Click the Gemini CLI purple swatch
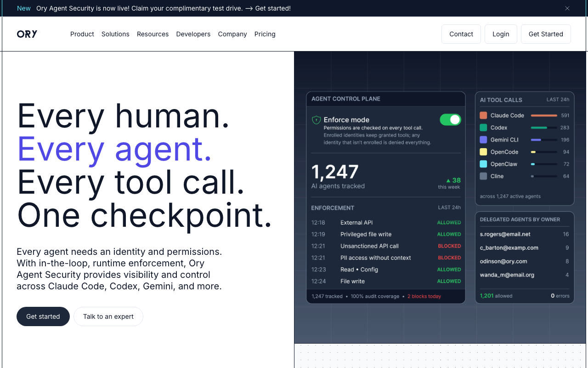This screenshot has height=368, width=588. [x=483, y=140]
